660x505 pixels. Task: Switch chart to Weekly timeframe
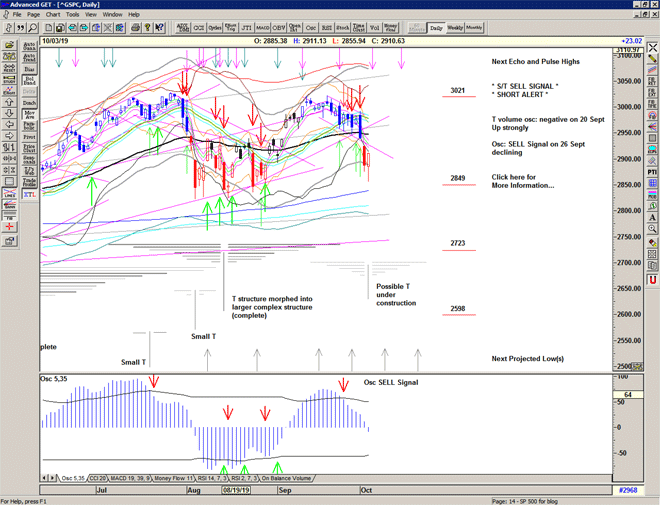(x=454, y=28)
